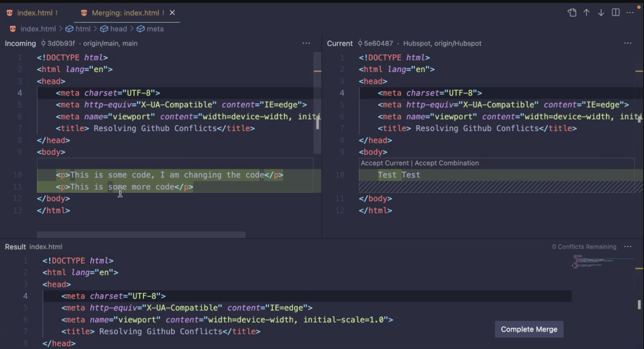Click the split editor layout icon
The image size is (644, 349).
point(615,13)
